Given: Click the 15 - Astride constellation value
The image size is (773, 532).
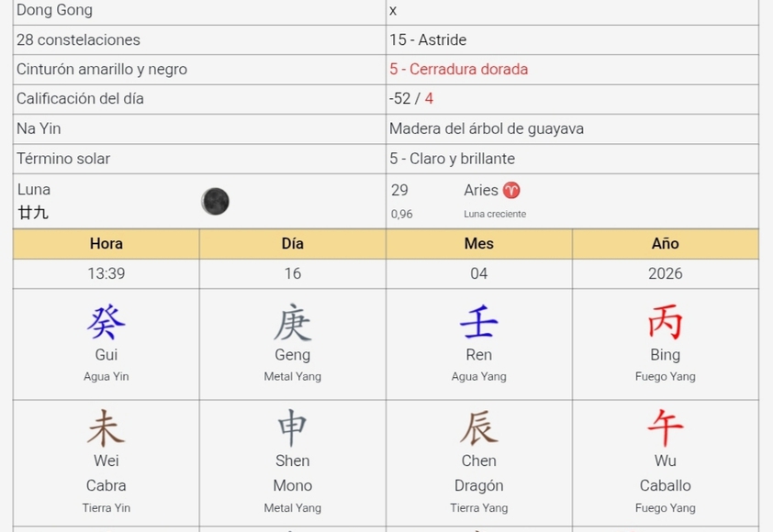Looking at the screenshot, I should click(x=428, y=40).
